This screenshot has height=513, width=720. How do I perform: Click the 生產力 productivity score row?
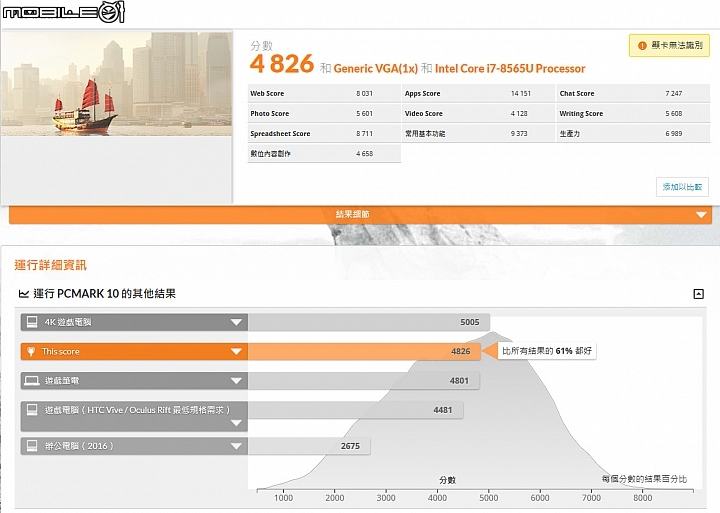click(634, 134)
